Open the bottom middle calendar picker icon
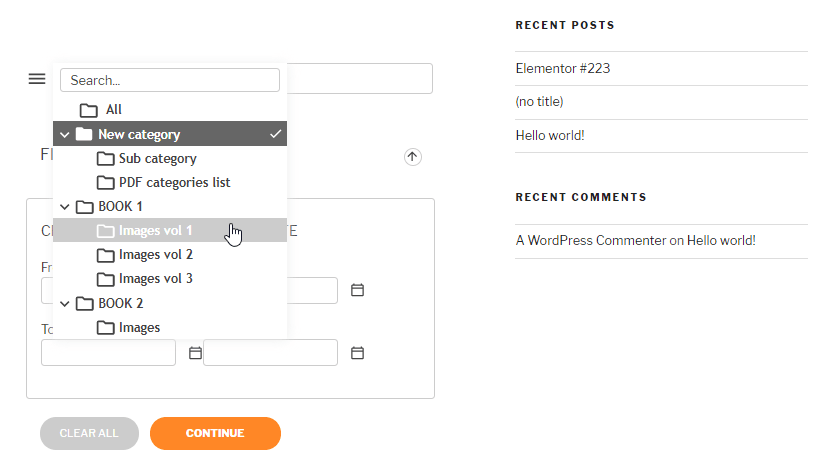814x460 pixels. [196, 353]
